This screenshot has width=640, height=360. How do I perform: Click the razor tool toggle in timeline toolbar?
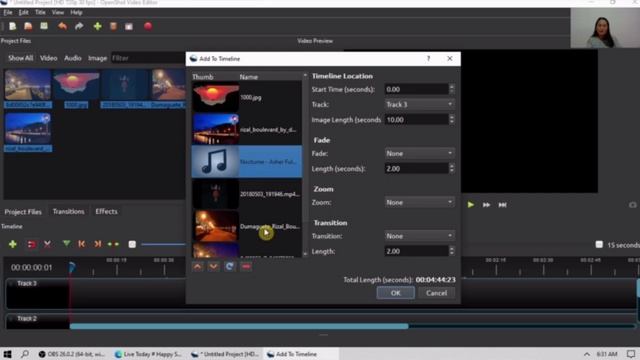[x=47, y=244]
